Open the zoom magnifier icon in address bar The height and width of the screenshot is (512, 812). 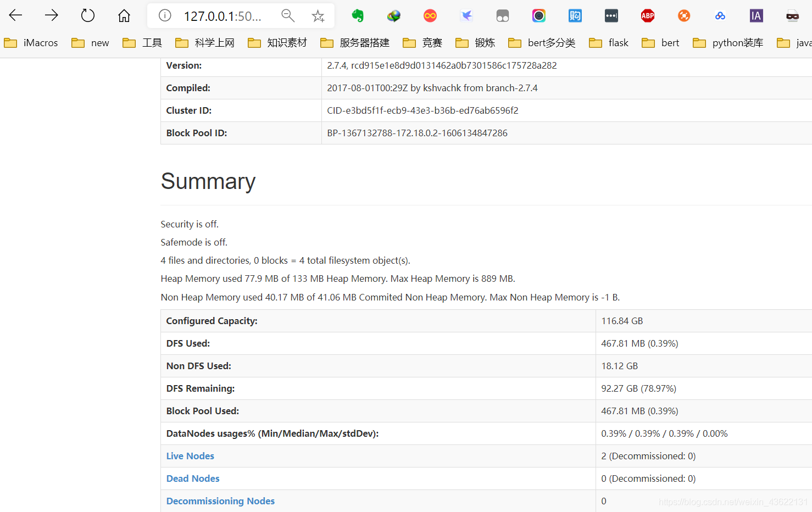point(288,15)
